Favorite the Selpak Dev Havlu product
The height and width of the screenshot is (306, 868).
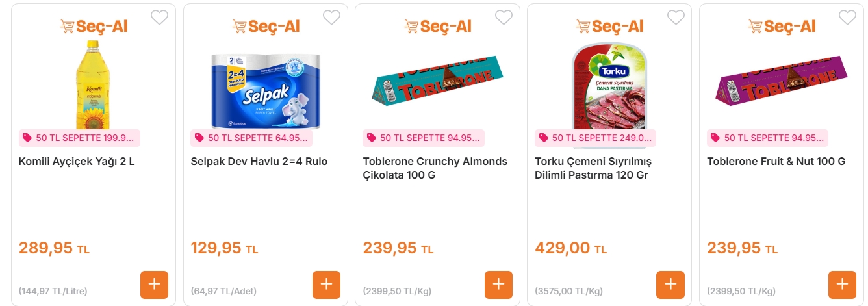point(331,18)
